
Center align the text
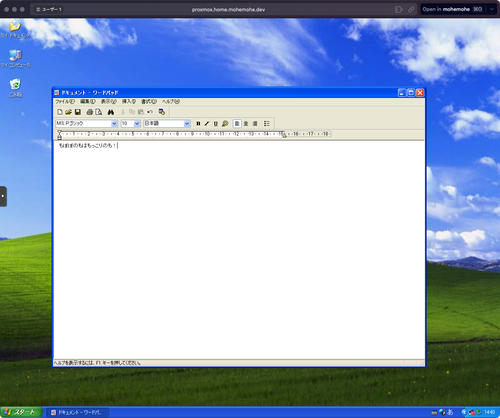pyautogui.click(x=246, y=124)
